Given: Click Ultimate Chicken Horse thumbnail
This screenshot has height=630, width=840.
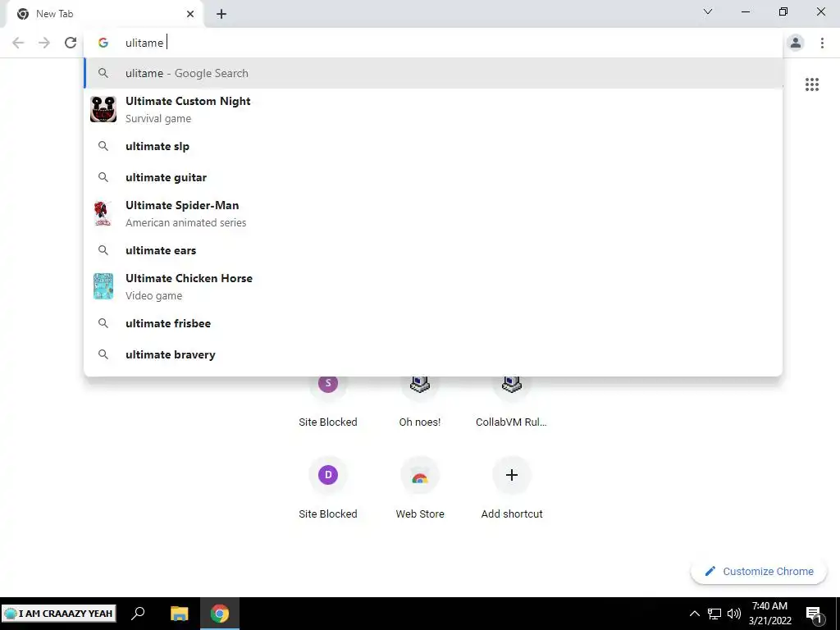Looking at the screenshot, I should [103, 286].
